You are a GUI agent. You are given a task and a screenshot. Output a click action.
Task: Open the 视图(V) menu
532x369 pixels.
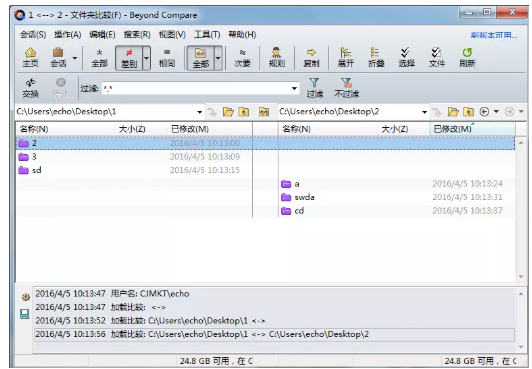coord(172,35)
